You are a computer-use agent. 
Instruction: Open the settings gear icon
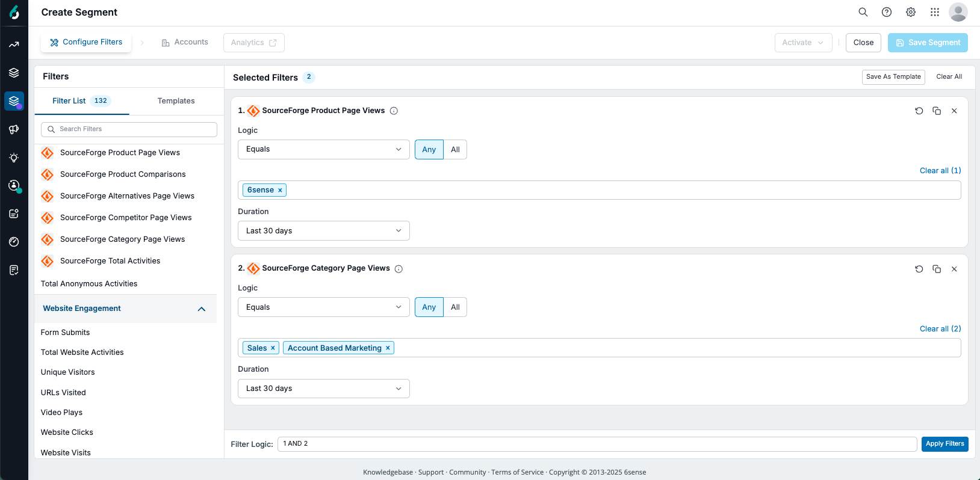point(911,12)
